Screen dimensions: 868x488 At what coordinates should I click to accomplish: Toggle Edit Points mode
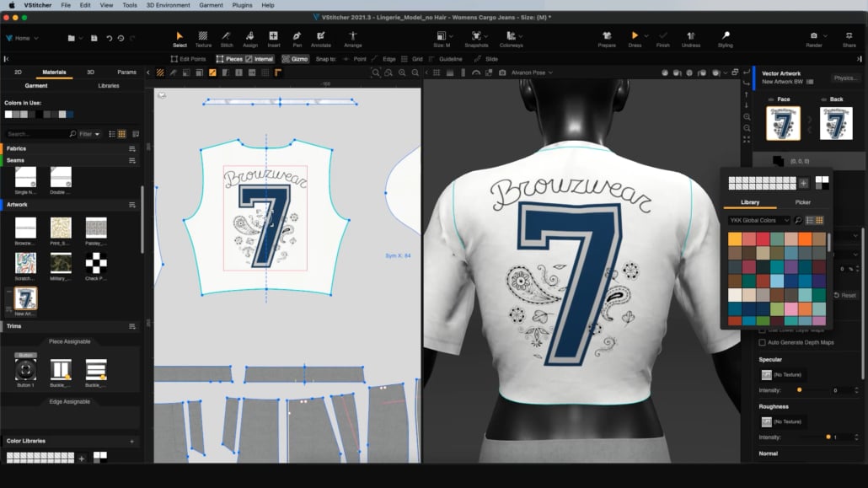tap(187, 59)
